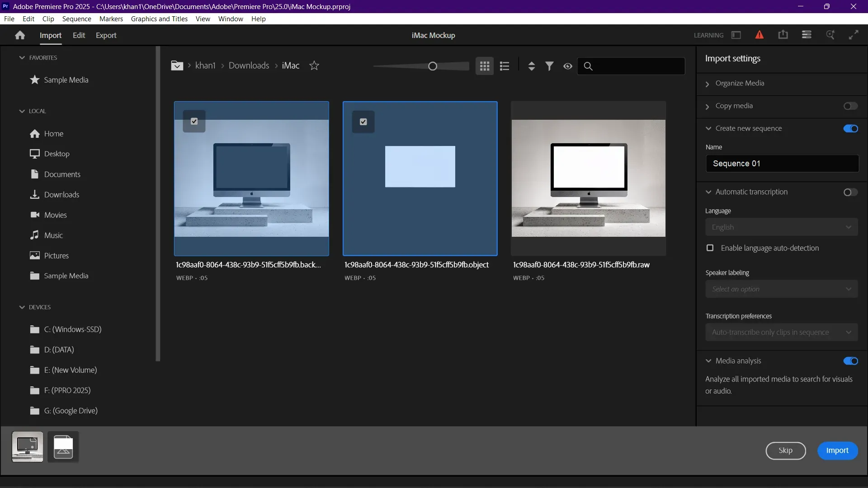Uncheck the first selected WEBP thumbnail

(x=193, y=121)
